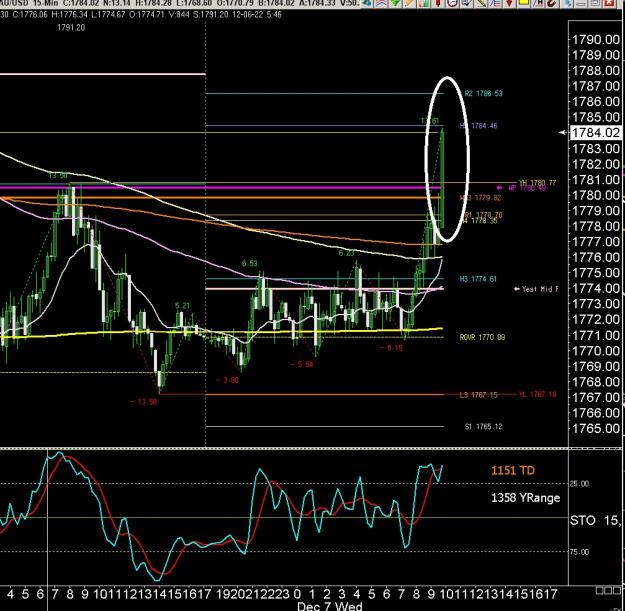Click the yellow square highlight tool icon
Image resolution: width=625 pixels, height=611 pixels.
pyautogui.click(x=523, y=3)
